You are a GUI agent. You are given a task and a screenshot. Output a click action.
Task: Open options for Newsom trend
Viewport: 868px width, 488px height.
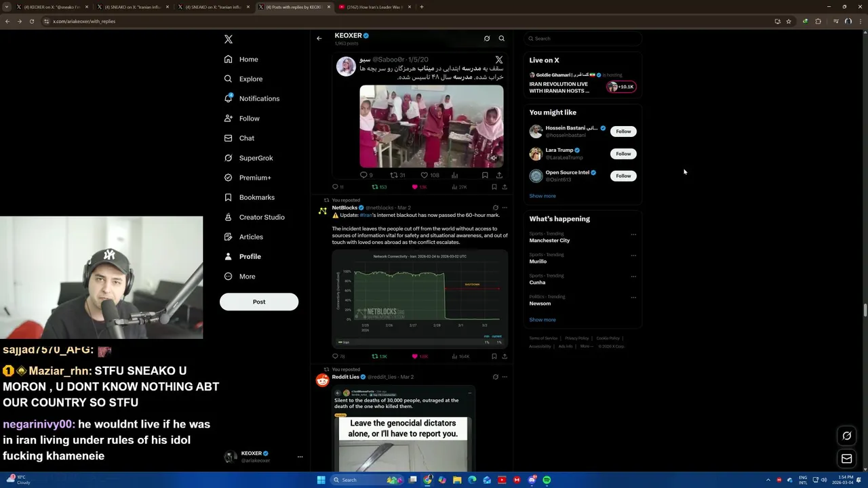pos(633,298)
